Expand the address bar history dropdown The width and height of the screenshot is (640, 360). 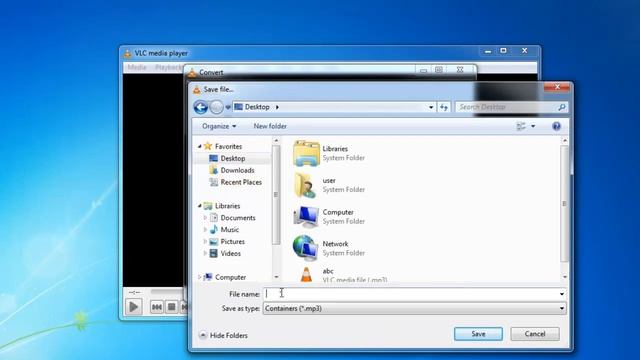click(x=431, y=107)
